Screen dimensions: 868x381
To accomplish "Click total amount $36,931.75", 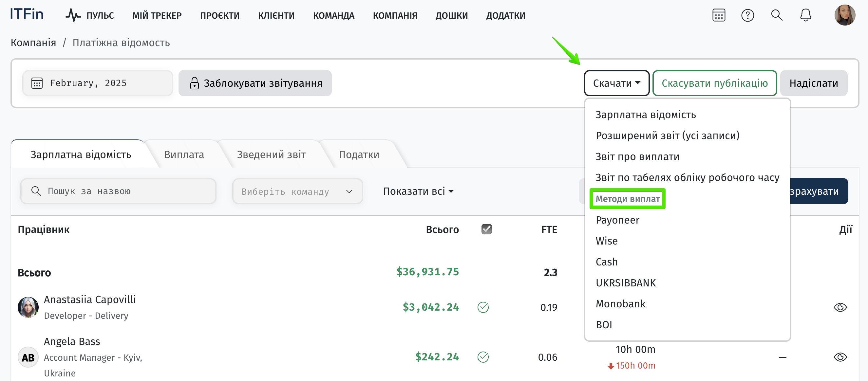I will point(427,272).
